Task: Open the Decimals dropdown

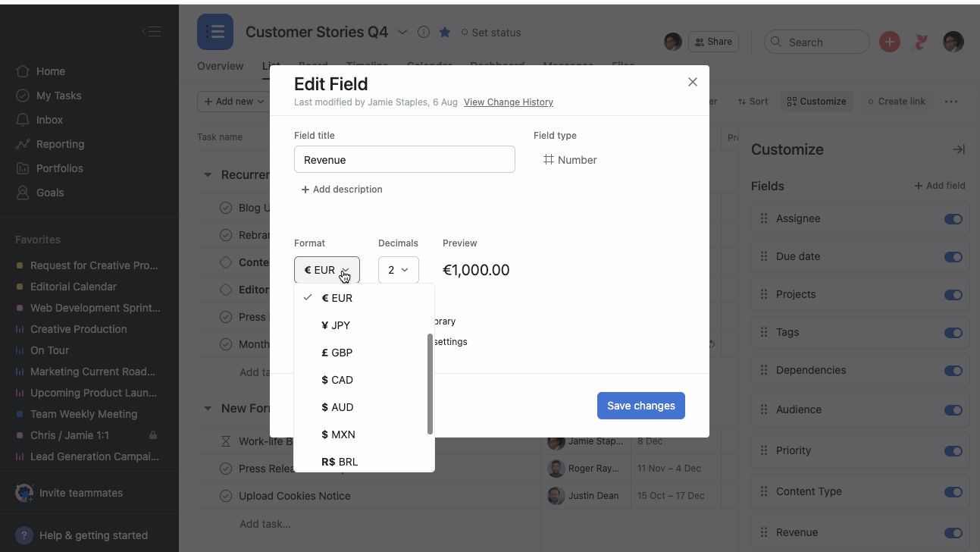Action: point(398,269)
